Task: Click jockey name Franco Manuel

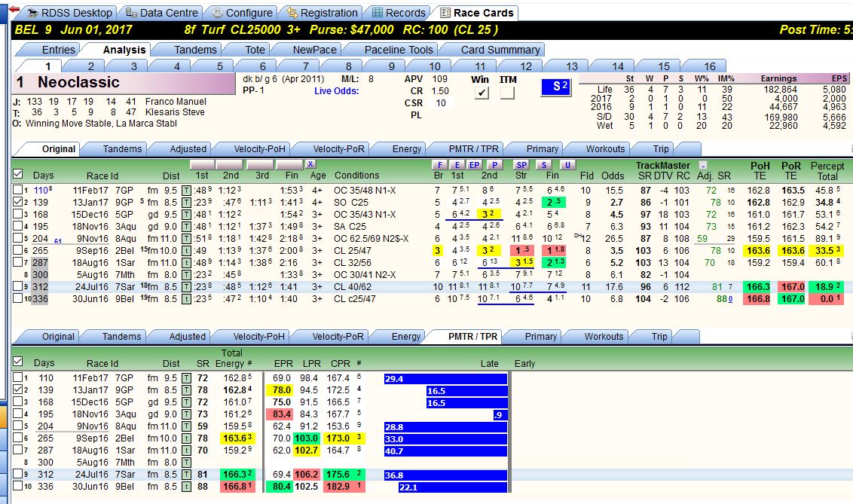Action: tap(175, 102)
